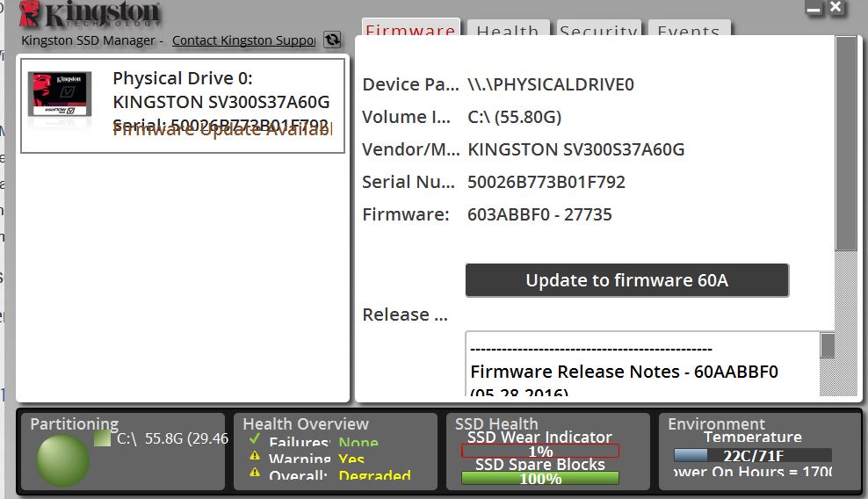Select the Kingston SSD drive thumbnail image
The height and width of the screenshot is (499, 868).
click(60, 95)
